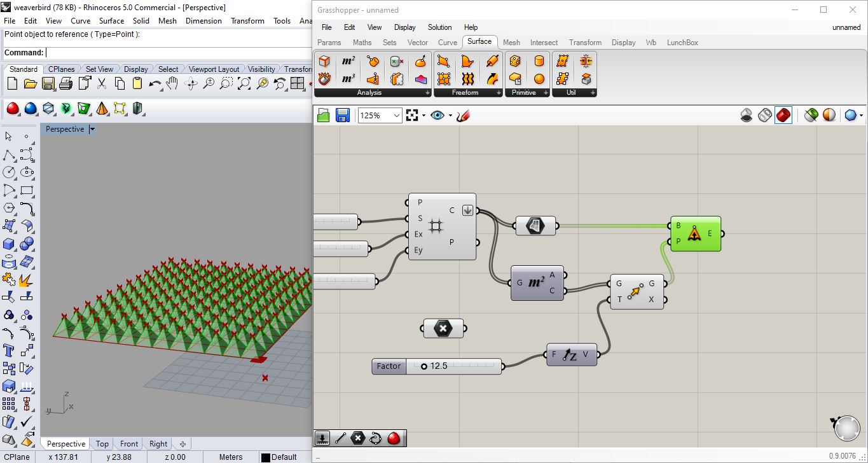The image size is (868, 463).
Task: Open the Solution menu in Grasshopper
Action: click(439, 27)
